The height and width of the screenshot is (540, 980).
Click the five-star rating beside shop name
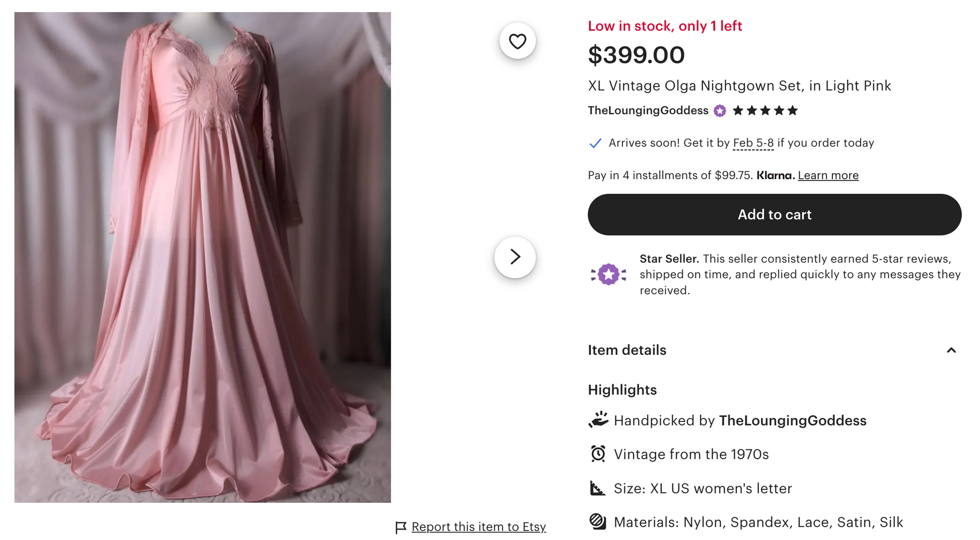tap(765, 111)
